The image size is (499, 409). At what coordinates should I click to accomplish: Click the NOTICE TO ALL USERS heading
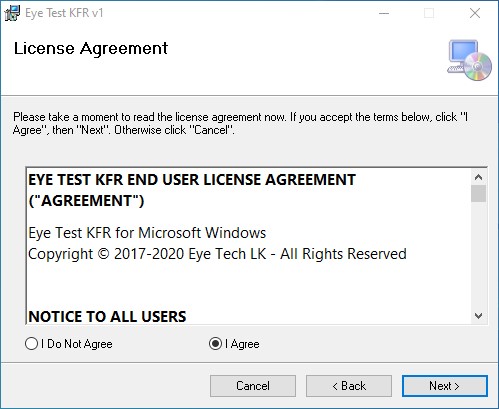[x=107, y=317]
